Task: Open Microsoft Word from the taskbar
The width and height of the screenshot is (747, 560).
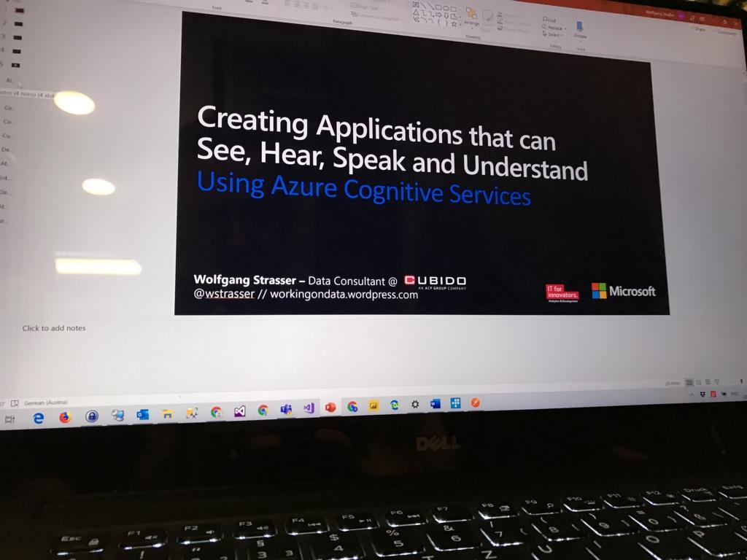Action: pyautogui.click(x=435, y=404)
